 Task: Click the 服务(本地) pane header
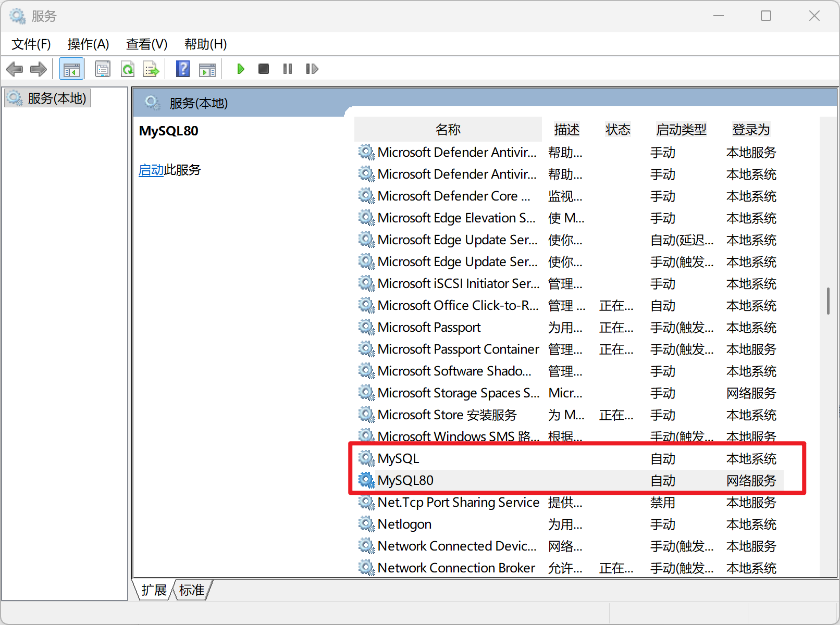click(x=199, y=103)
